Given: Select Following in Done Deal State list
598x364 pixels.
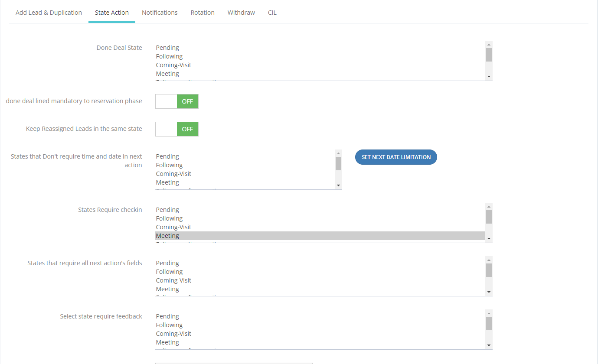Looking at the screenshot, I should click(x=320, y=56).
